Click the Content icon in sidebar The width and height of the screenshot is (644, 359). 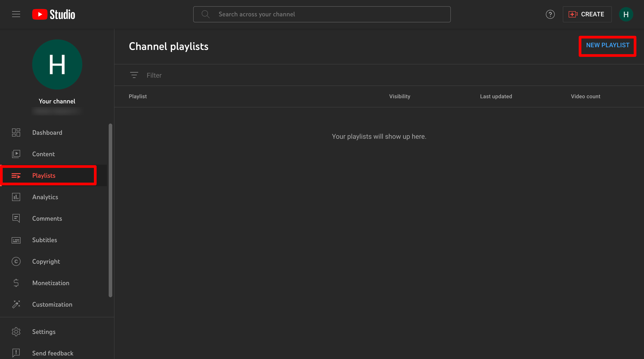16,154
